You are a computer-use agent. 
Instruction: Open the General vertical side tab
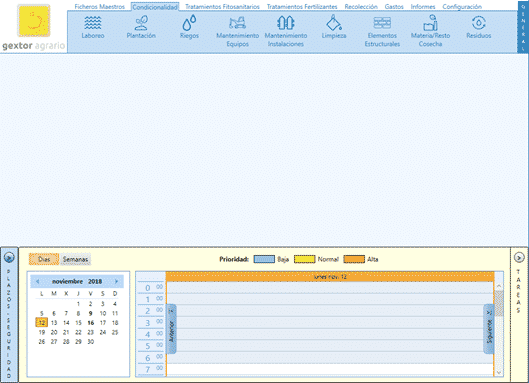click(523, 27)
